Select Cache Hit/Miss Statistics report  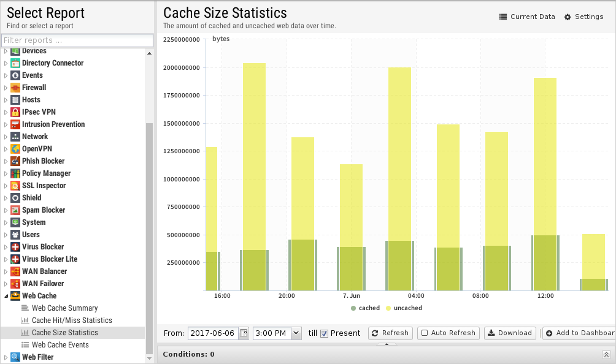(72, 320)
